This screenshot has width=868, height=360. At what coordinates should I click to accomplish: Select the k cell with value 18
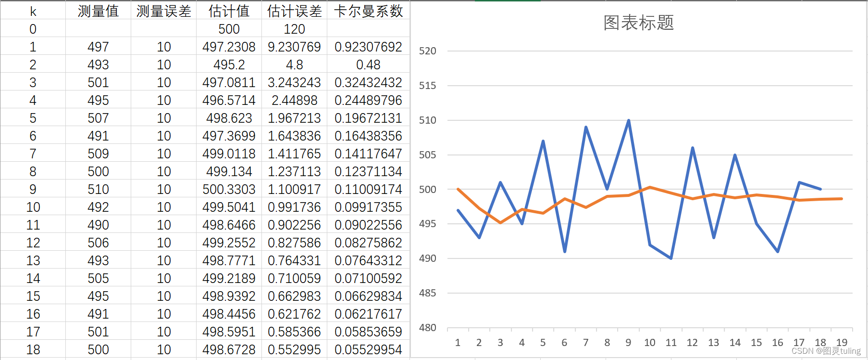point(33,349)
